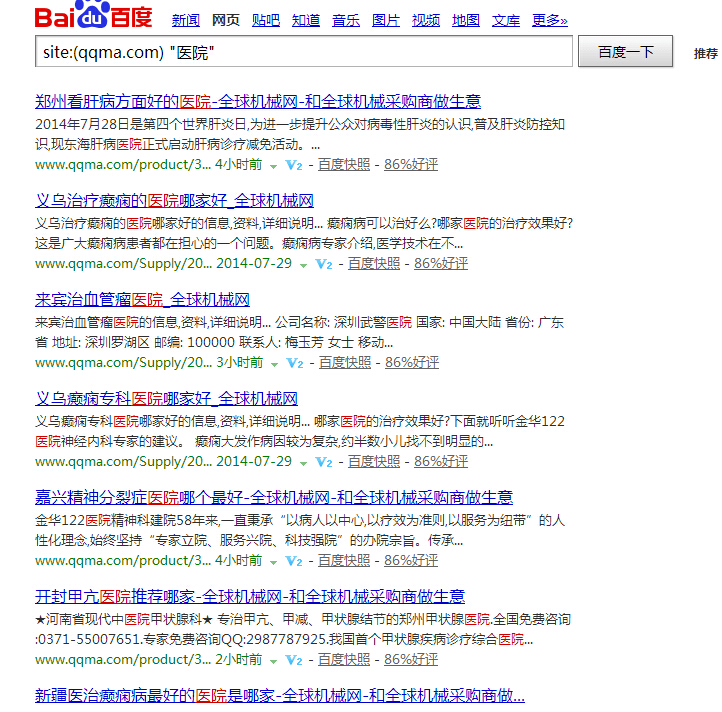Click V2 badge icon for 嘉兴精神分裂症 result
722x712 pixels.
click(x=294, y=561)
